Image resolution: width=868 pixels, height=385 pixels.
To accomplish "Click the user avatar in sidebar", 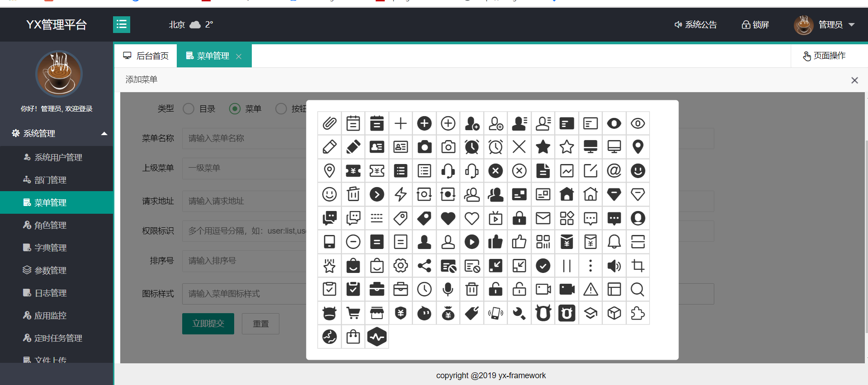I will 59,74.
